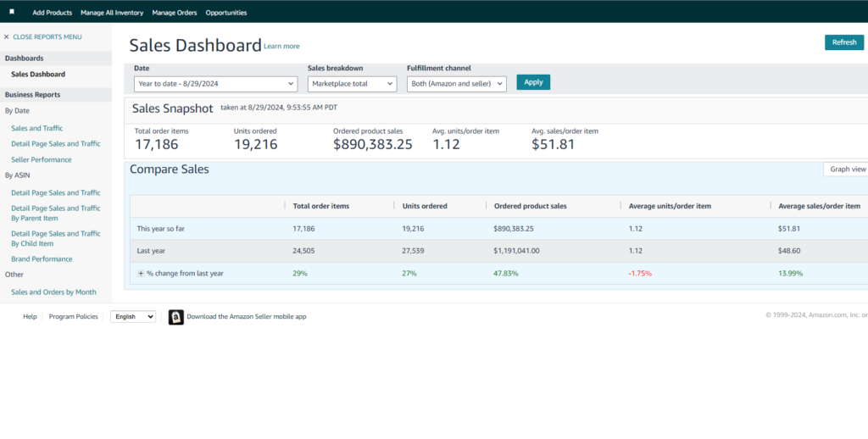Viewport: 868px width, 439px height.
Task: Open the Sales breakdown dropdown
Action: click(352, 84)
